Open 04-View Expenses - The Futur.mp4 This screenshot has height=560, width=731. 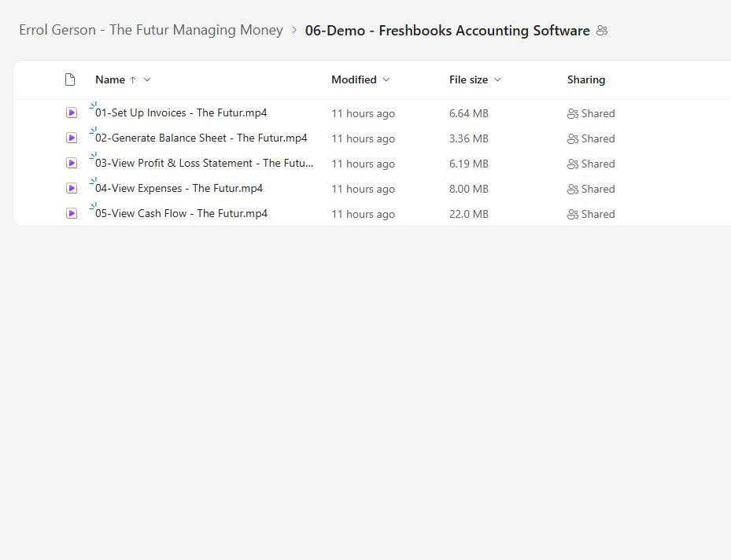(x=179, y=188)
